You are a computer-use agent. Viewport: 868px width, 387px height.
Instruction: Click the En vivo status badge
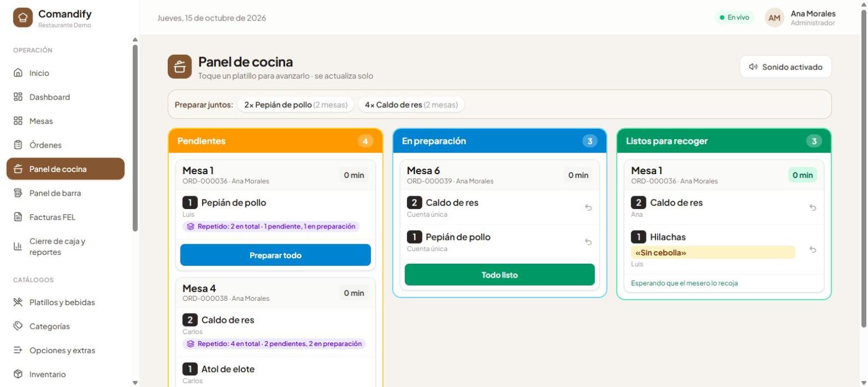[x=734, y=18]
